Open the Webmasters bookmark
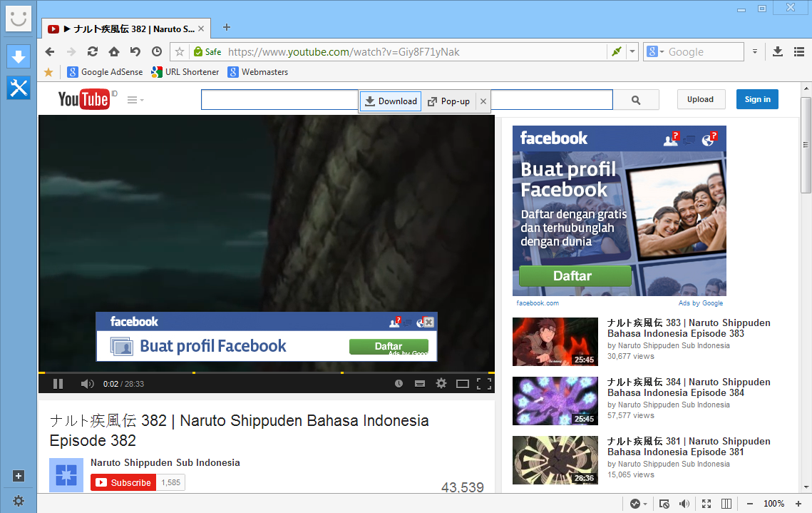The image size is (812, 513). click(258, 72)
